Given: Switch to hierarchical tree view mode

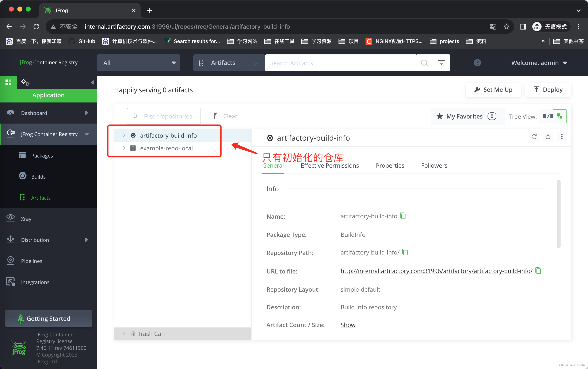Looking at the screenshot, I should 560,116.
